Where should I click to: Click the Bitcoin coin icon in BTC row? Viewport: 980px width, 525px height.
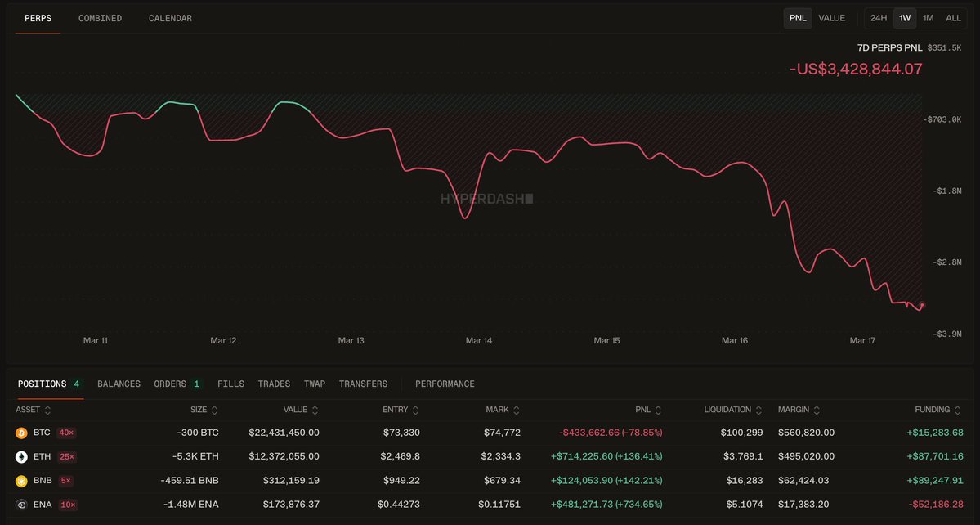click(21, 433)
